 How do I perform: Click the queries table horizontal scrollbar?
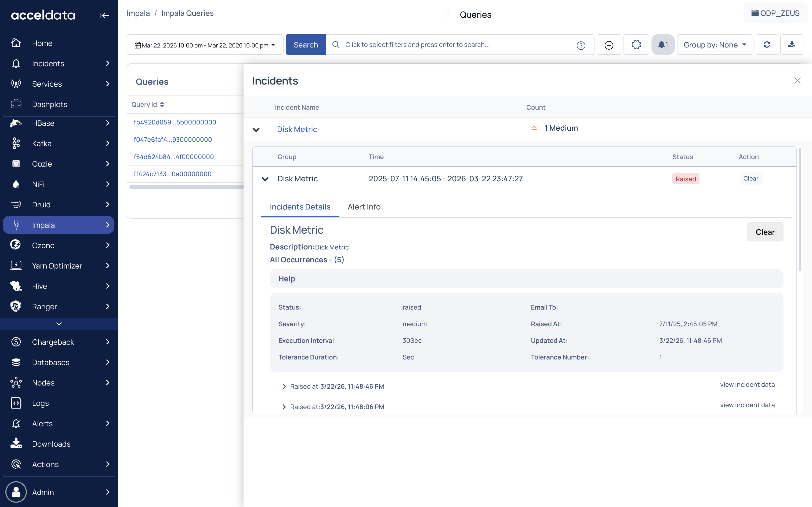tap(186, 187)
